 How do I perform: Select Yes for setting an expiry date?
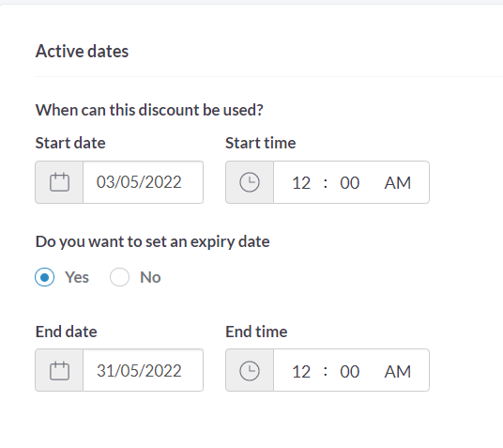click(45, 277)
